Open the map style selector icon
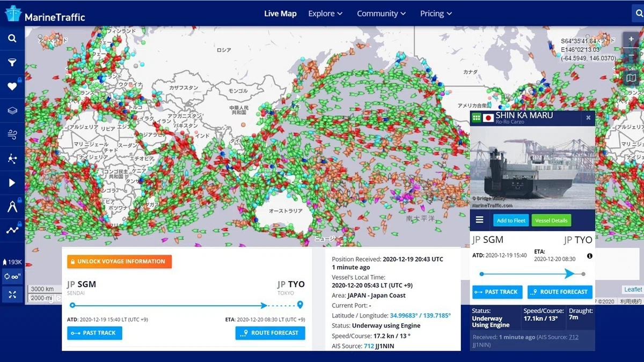 point(631,78)
